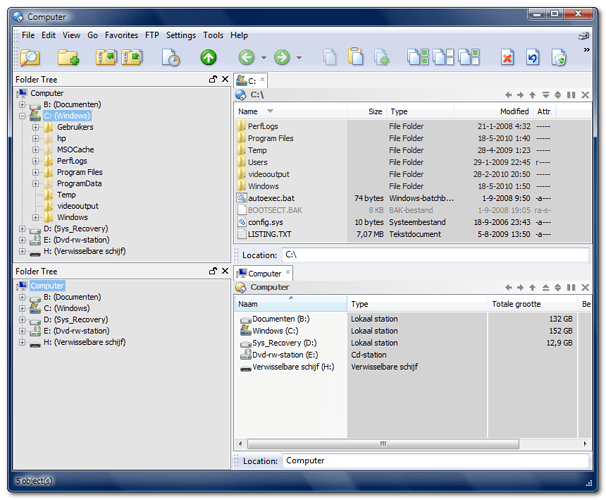This screenshot has width=606, height=500.
Task: Open the dropdown arrow beside Back button
Action: (x=262, y=58)
